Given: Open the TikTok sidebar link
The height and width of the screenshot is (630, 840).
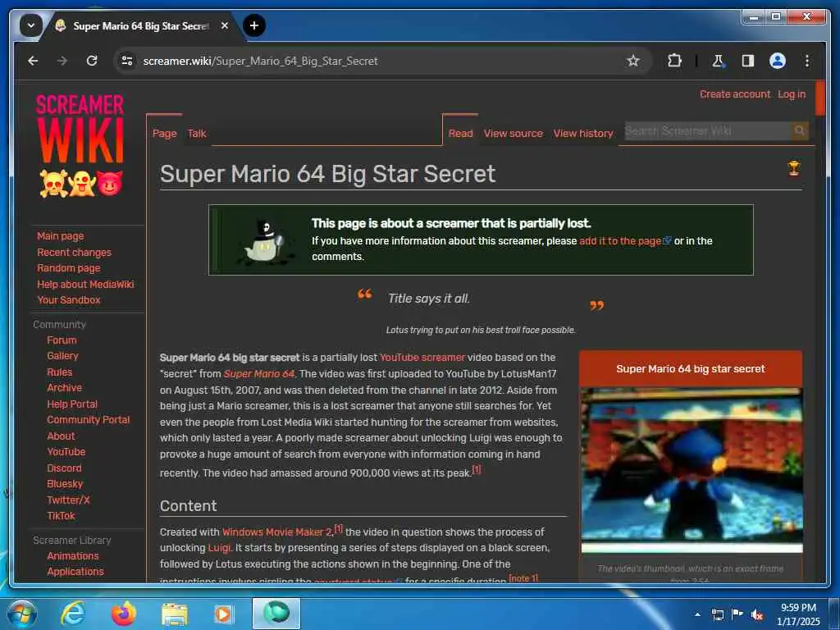Looking at the screenshot, I should click(61, 516).
